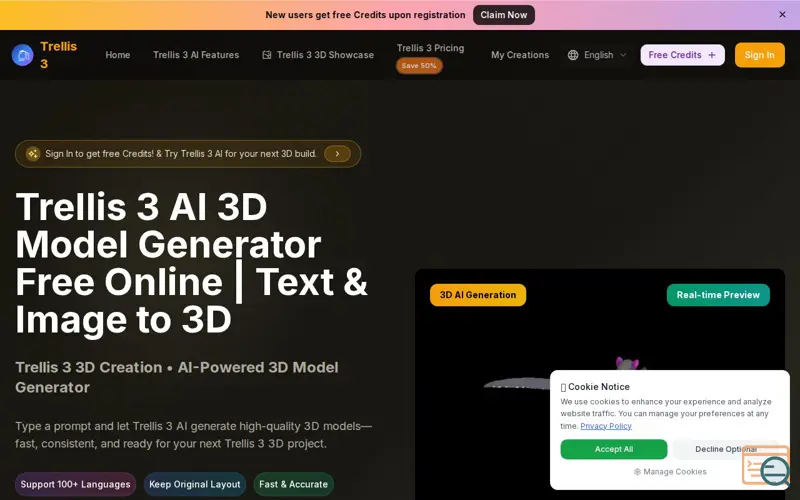Open the Privacy Policy link
Screen dimensions: 800x500
(x=606, y=426)
